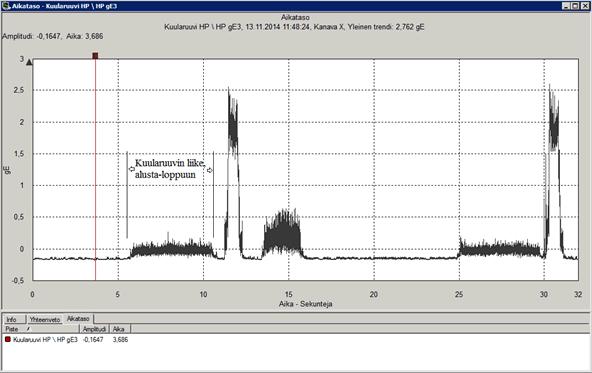
Task: Click the application icon in title bar
Action: 6,6
